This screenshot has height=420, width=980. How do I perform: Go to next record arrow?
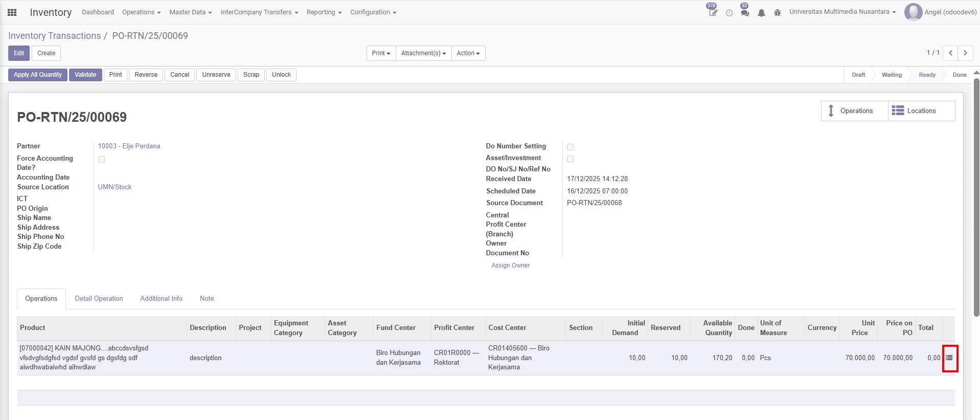(x=965, y=53)
